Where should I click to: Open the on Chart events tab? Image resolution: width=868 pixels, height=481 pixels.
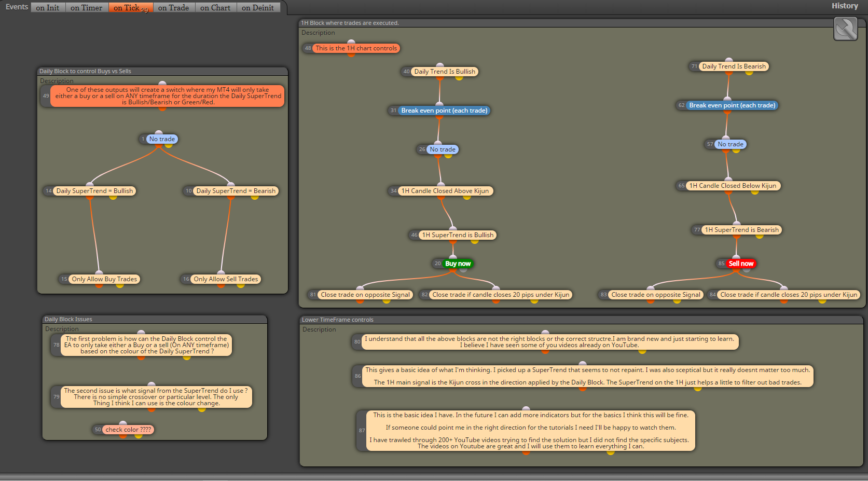pyautogui.click(x=216, y=8)
